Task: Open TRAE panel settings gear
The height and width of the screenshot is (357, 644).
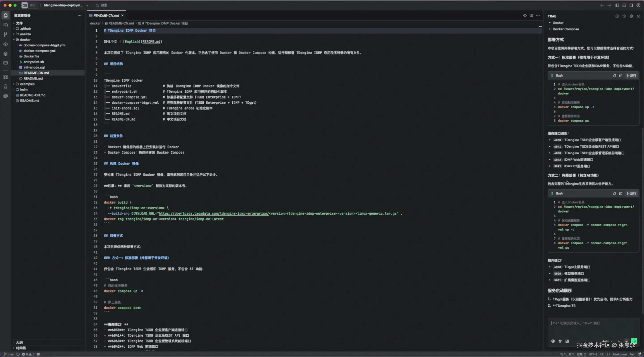Action: coord(631,16)
